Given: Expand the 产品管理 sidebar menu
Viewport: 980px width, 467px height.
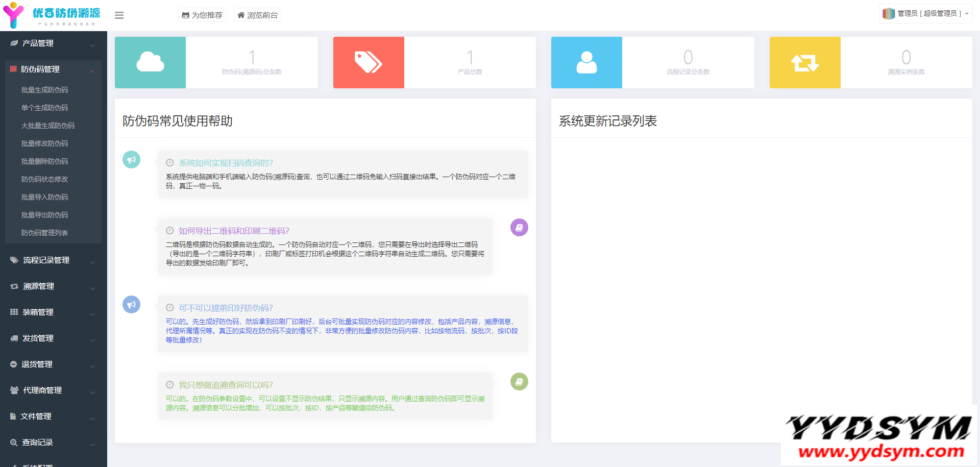Looking at the screenshot, I should click(53, 43).
